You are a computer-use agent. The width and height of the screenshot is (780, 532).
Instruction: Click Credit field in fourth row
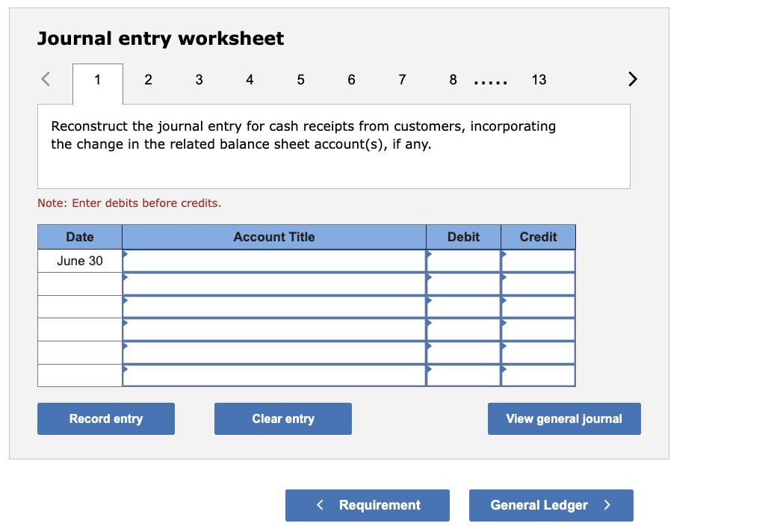point(538,330)
